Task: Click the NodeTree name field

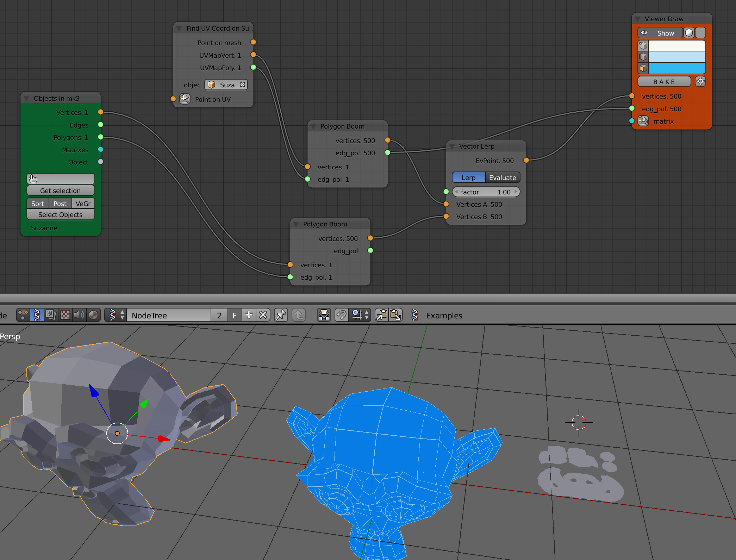Action: [169, 315]
